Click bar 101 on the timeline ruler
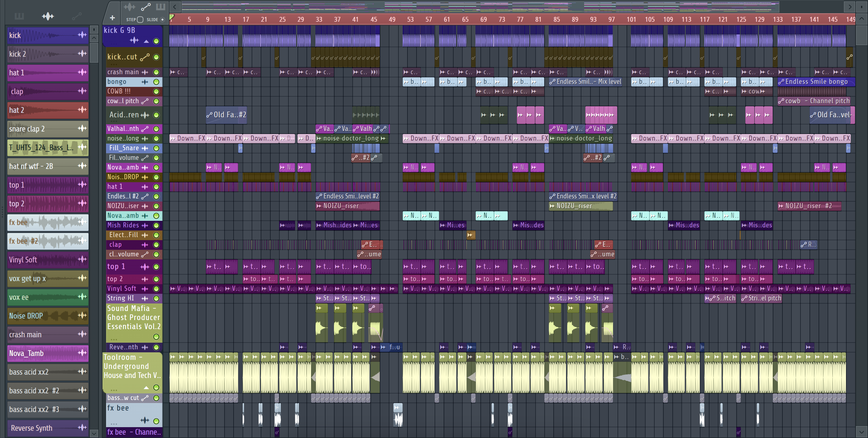 (x=631, y=19)
